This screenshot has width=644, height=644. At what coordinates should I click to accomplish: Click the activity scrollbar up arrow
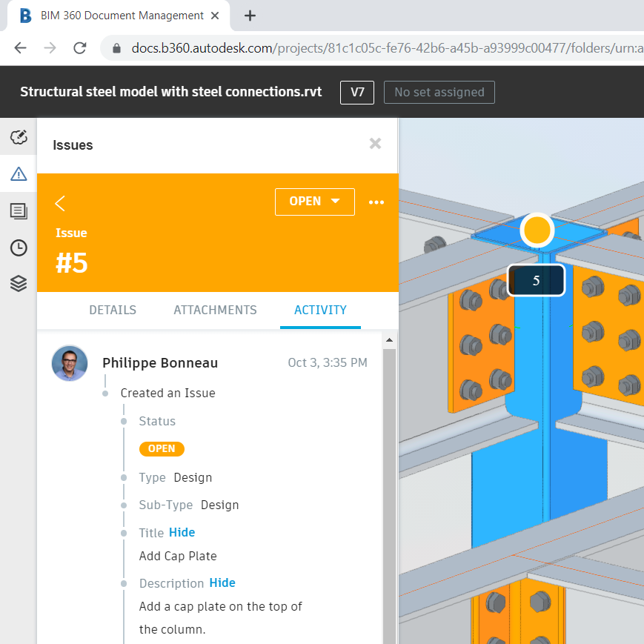tap(389, 340)
